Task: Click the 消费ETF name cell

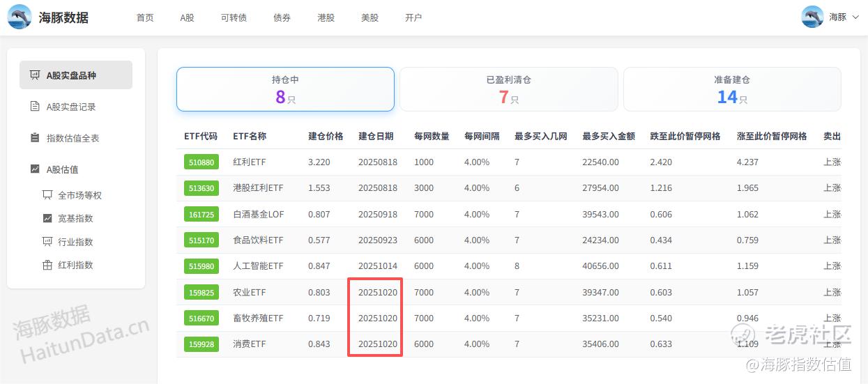Action: 250,344
